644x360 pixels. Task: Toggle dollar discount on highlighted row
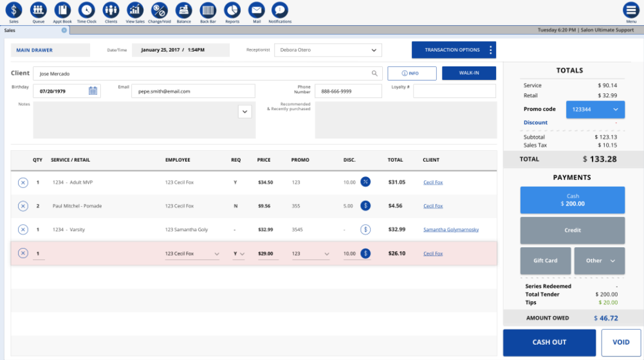[x=365, y=253]
